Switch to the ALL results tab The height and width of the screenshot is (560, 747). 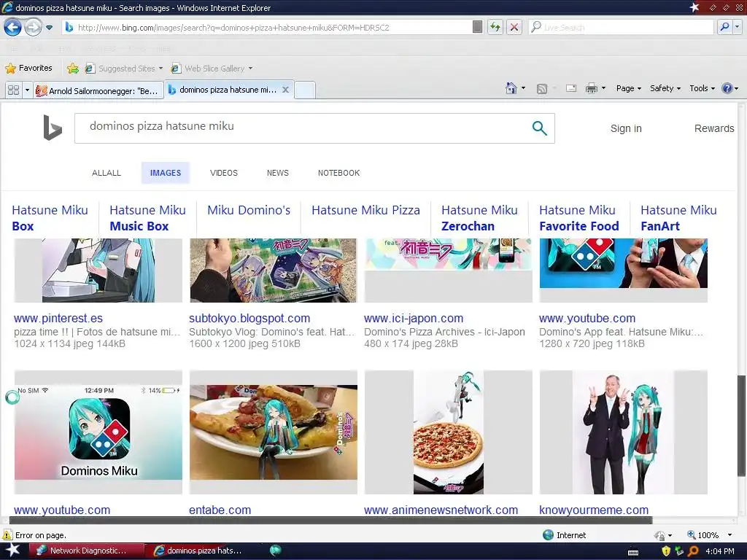107,173
